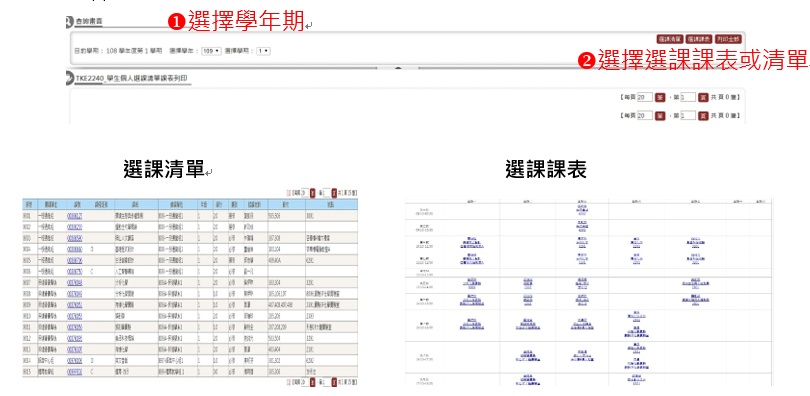Click the lower 每頁 input field showing 20
Viewport: 810px width, 396px height.
[645, 116]
